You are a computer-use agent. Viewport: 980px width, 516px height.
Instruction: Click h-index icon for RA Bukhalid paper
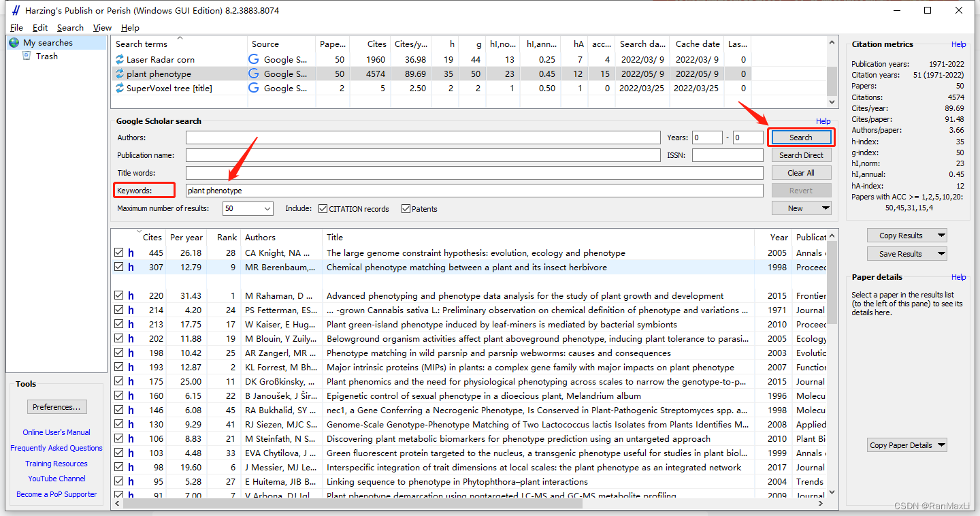(x=131, y=410)
